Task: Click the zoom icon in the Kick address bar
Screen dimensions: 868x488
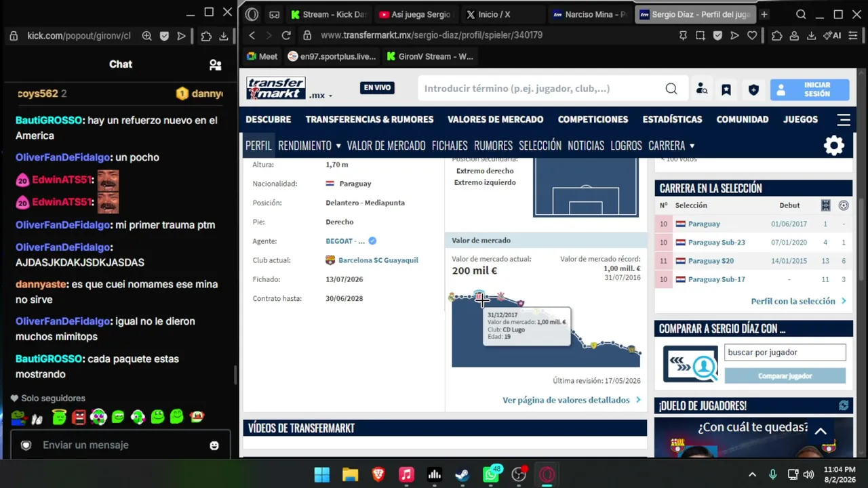Action: (146, 36)
